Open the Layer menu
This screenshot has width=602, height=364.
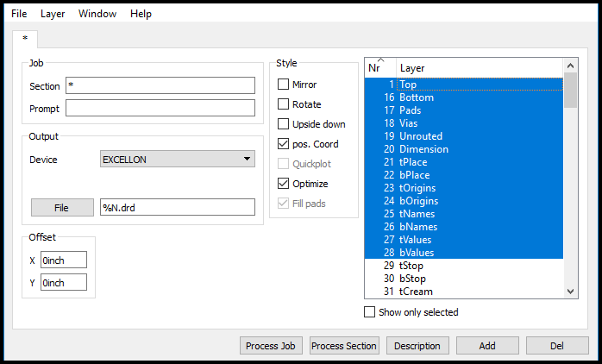tap(53, 14)
